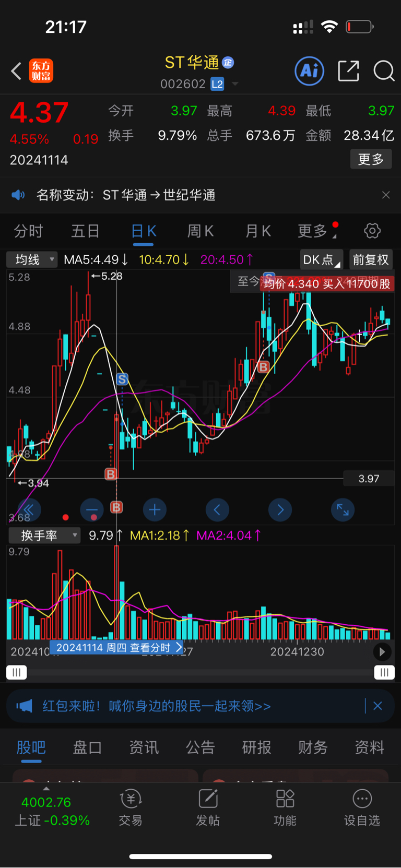Open the name change notice ST华通→世纪华通
The height and width of the screenshot is (868, 401).
coord(126,195)
